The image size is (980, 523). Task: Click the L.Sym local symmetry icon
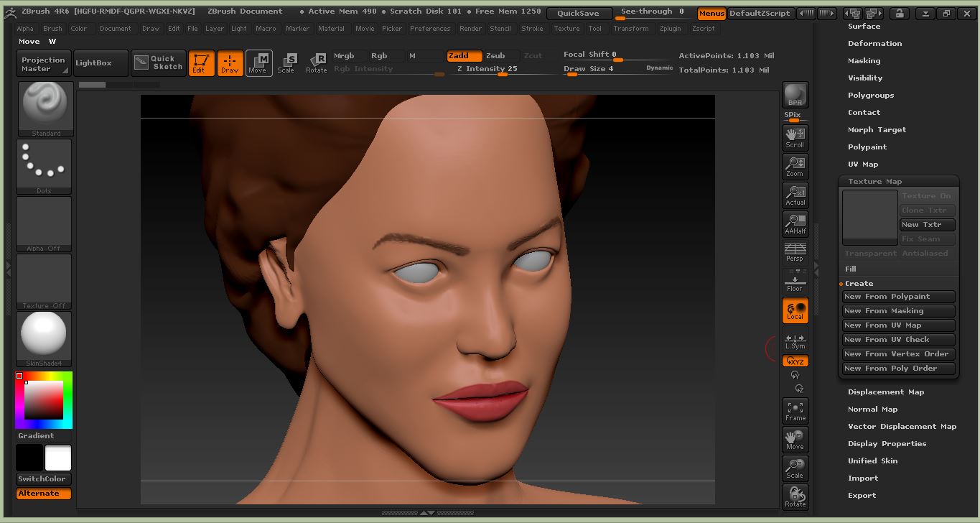point(795,341)
